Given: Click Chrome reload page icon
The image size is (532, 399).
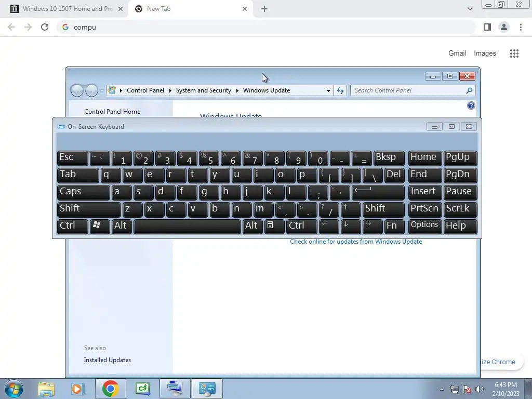Looking at the screenshot, I should point(45,27).
